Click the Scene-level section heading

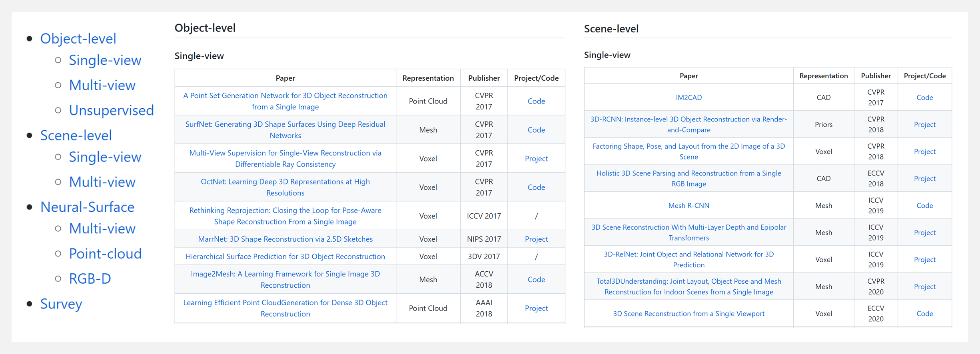coord(611,28)
